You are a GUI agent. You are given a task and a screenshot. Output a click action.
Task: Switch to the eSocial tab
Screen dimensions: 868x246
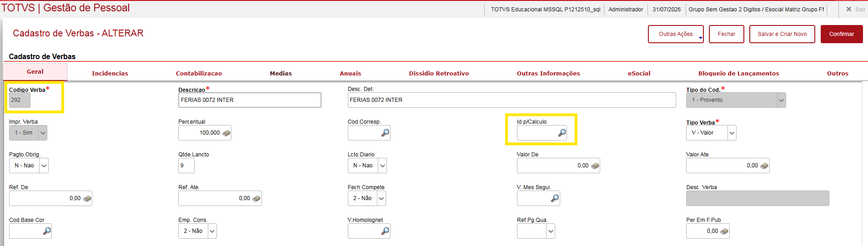click(x=639, y=73)
